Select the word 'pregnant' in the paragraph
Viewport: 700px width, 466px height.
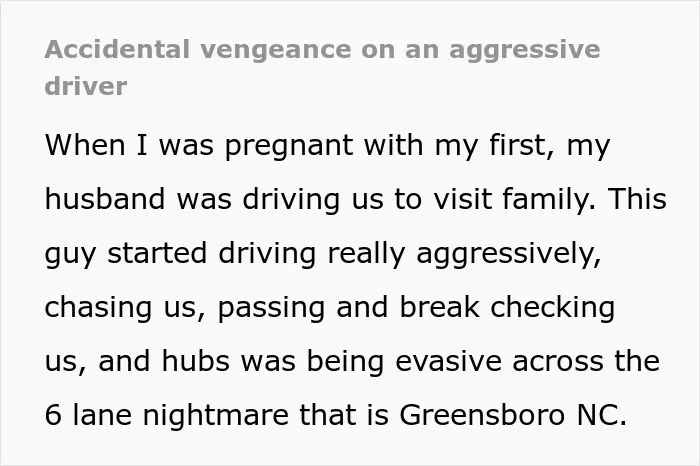click(x=289, y=147)
